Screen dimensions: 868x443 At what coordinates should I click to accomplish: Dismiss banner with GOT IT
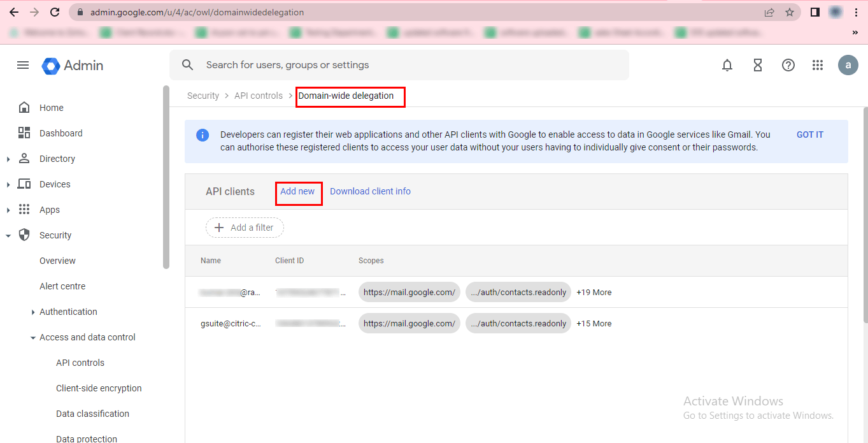pyautogui.click(x=810, y=134)
